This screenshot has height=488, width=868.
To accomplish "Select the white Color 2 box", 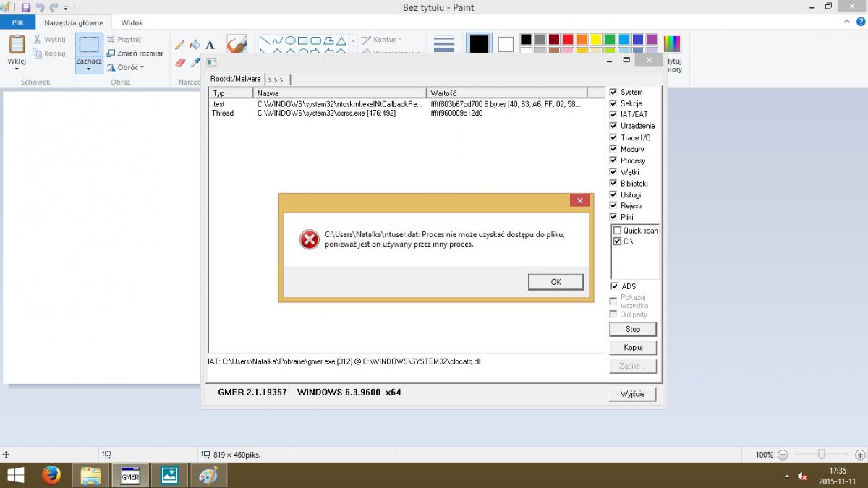I will pyautogui.click(x=505, y=44).
